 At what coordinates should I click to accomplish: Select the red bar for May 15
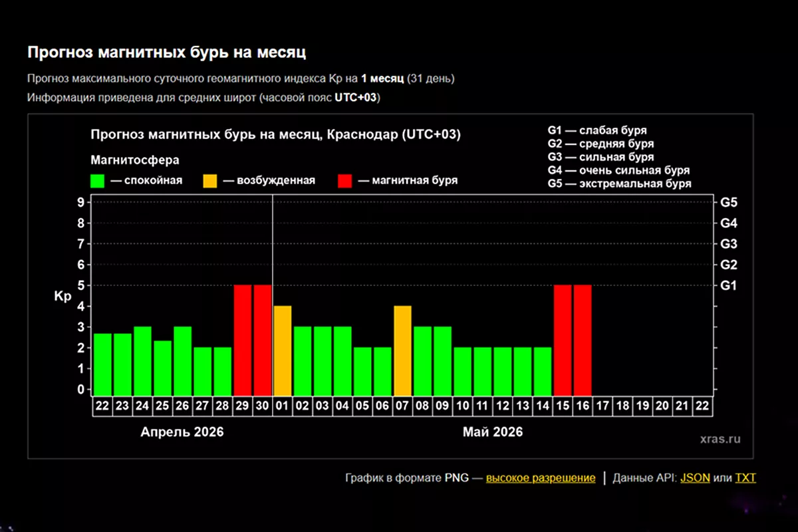click(x=563, y=339)
